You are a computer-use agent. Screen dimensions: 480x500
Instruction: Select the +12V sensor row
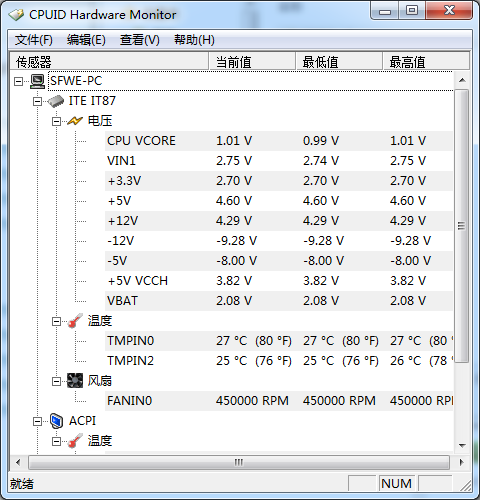(x=279, y=221)
